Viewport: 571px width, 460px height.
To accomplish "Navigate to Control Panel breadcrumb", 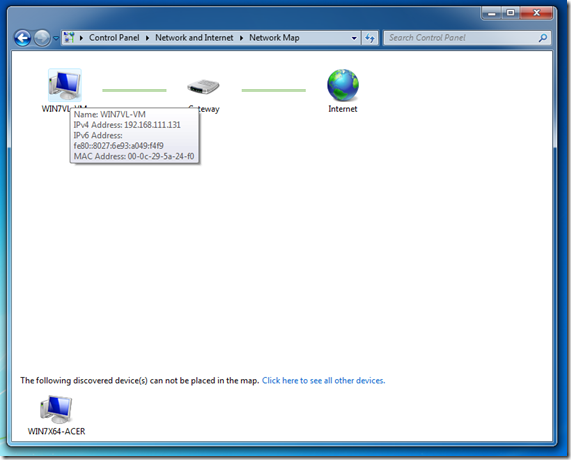I will click(114, 38).
